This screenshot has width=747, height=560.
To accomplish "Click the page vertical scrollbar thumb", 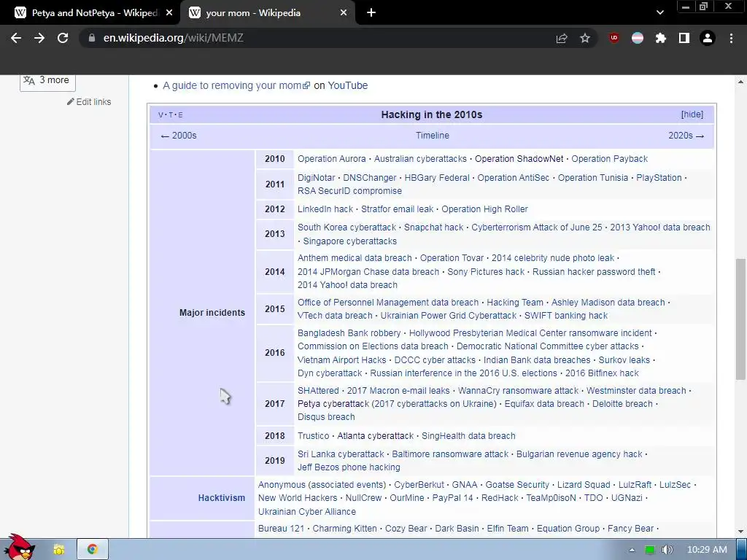I will coord(740,319).
